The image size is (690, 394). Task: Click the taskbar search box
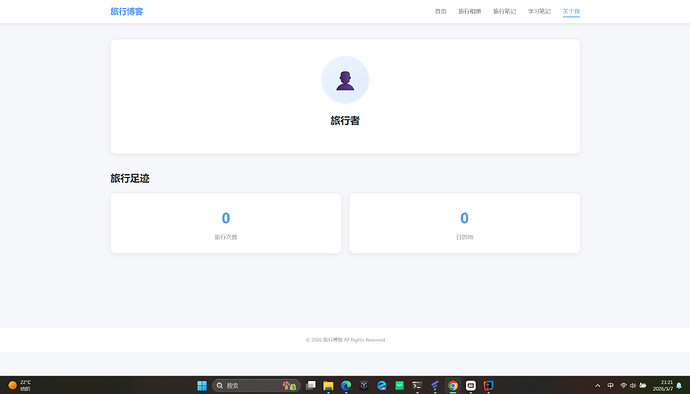point(256,386)
